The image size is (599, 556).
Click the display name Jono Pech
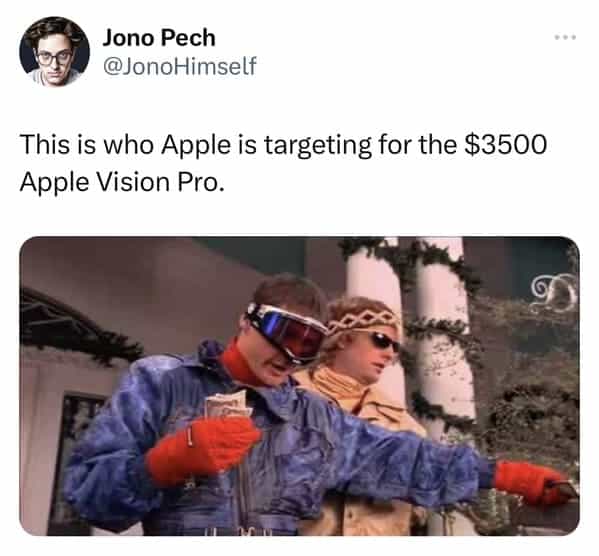tap(159, 38)
